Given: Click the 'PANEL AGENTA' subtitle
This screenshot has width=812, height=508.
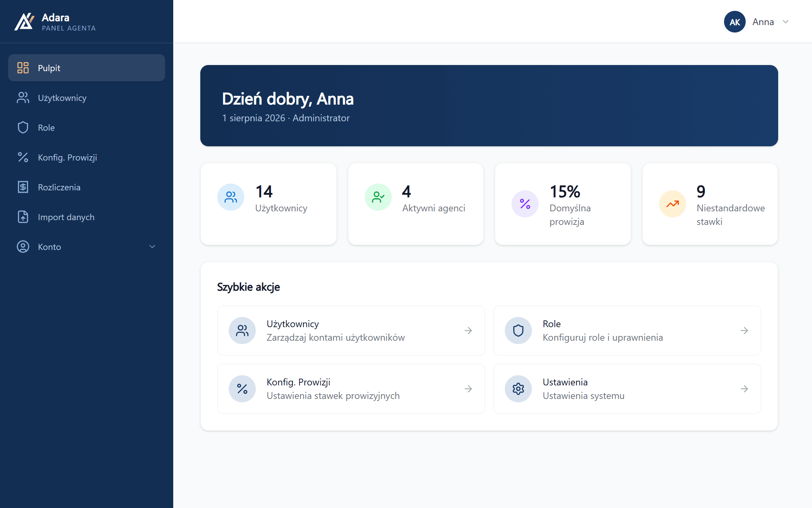Looking at the screenshot, I should pyautogui.click(x=69, y=28).
